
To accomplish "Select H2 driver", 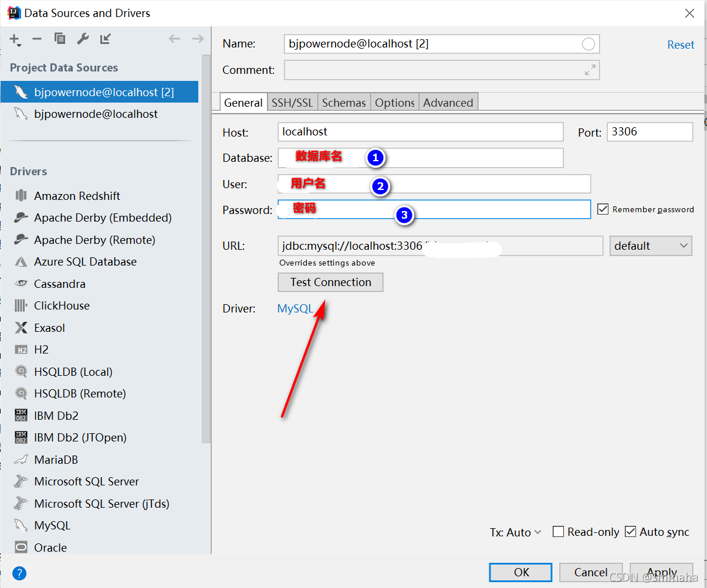I will (x=41, y=349).
